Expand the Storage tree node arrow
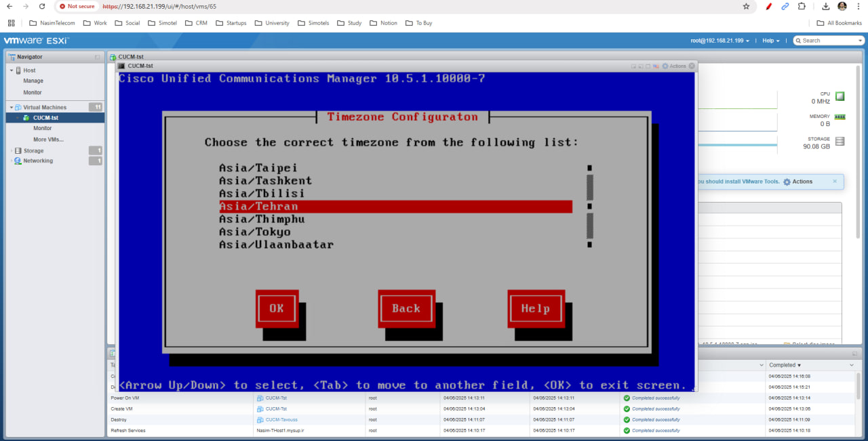Screen dimensions: 868x441 pyautogui.click(x=12, y=150)
